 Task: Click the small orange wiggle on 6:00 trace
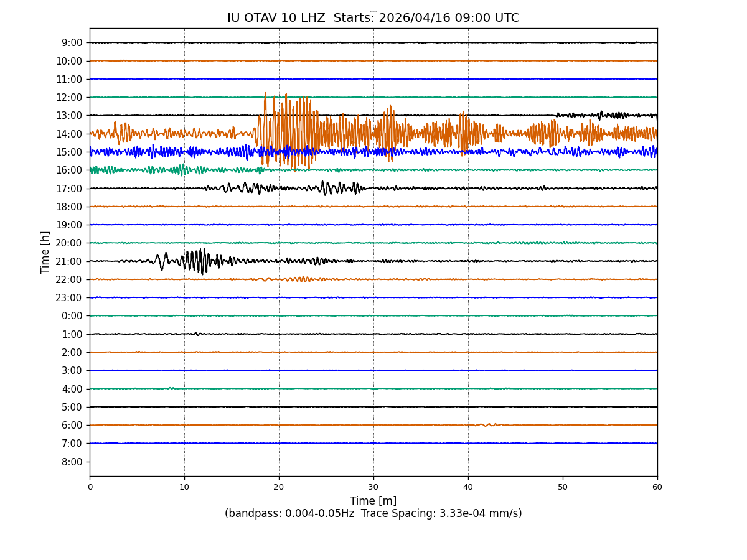coord(487,425)
